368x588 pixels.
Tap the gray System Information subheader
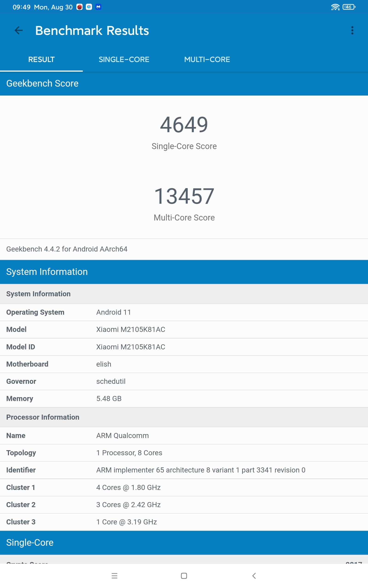click(x=184, y=294)
